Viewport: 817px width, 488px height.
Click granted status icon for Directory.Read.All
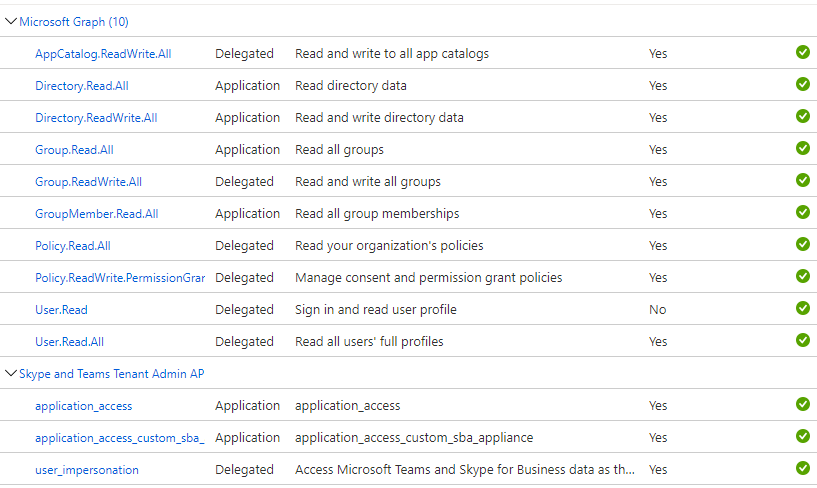pyautogui.click(x=803, y=84)
